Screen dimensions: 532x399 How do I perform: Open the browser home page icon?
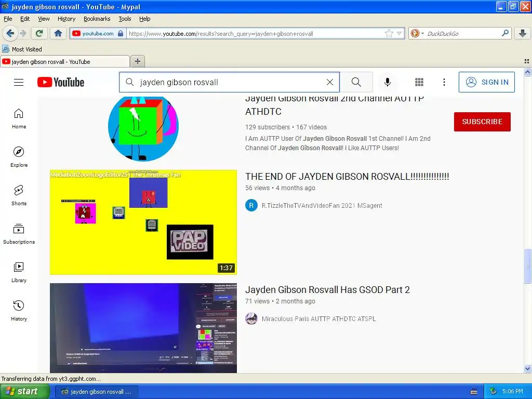[x=58, y=33]
